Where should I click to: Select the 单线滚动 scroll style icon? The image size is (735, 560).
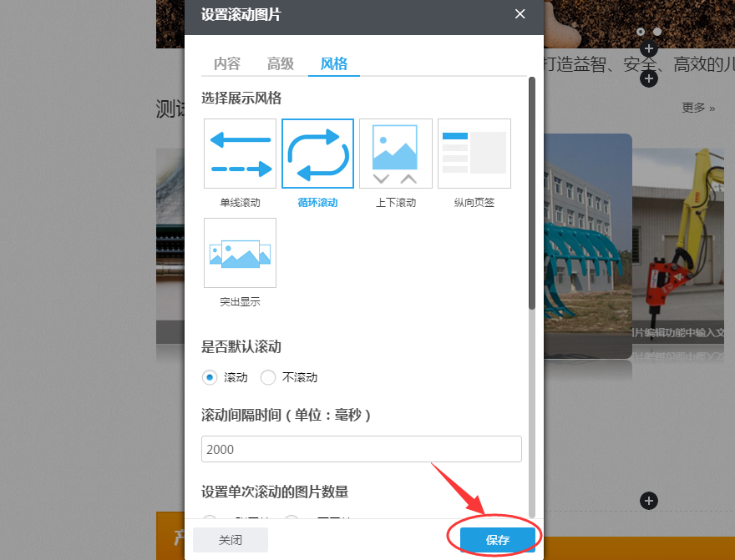click(x=240, y=154)
